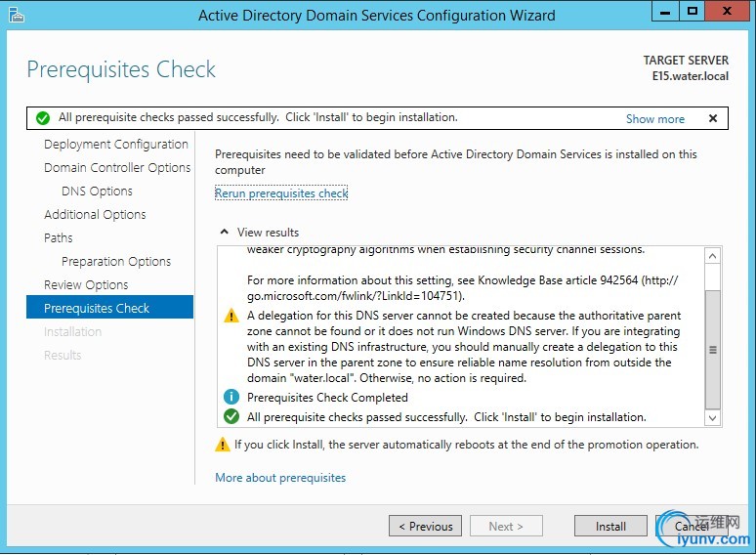This screenshot has height=555, width=756.
Task: Collapse the View results section chevron
Action: (x=225, y=232)
